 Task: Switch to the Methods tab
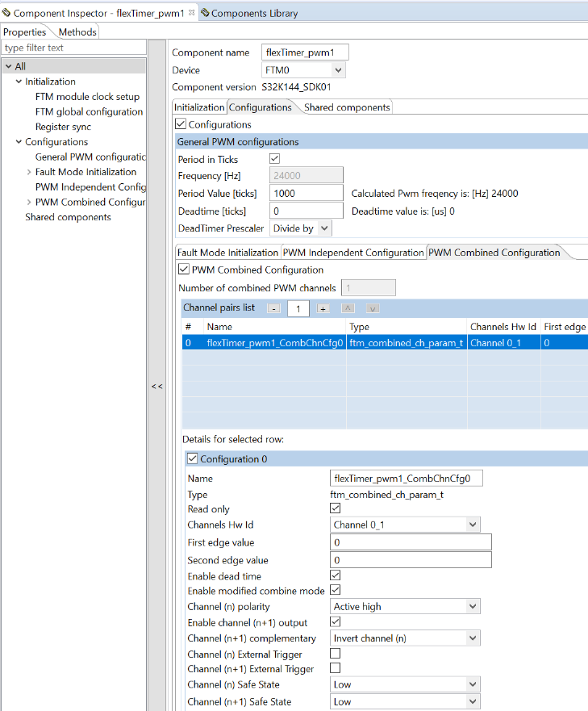point(77,32)
